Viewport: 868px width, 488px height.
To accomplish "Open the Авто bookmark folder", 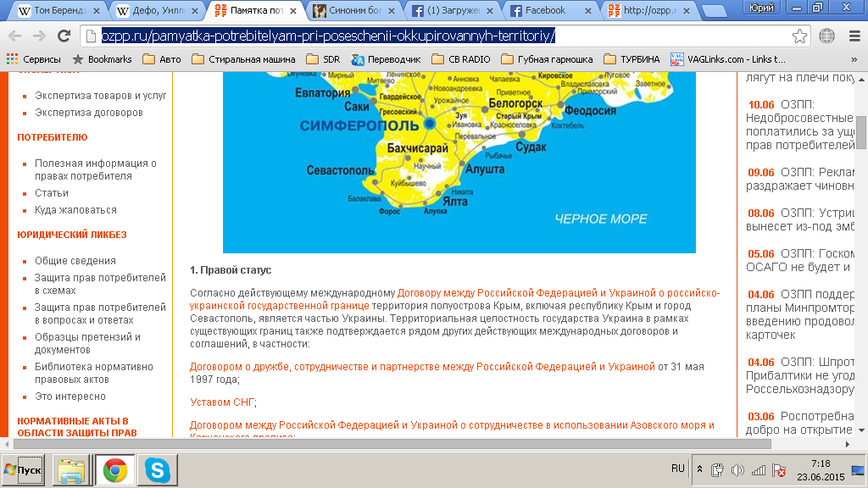I will pyautogui.click(x=162, y=59).
